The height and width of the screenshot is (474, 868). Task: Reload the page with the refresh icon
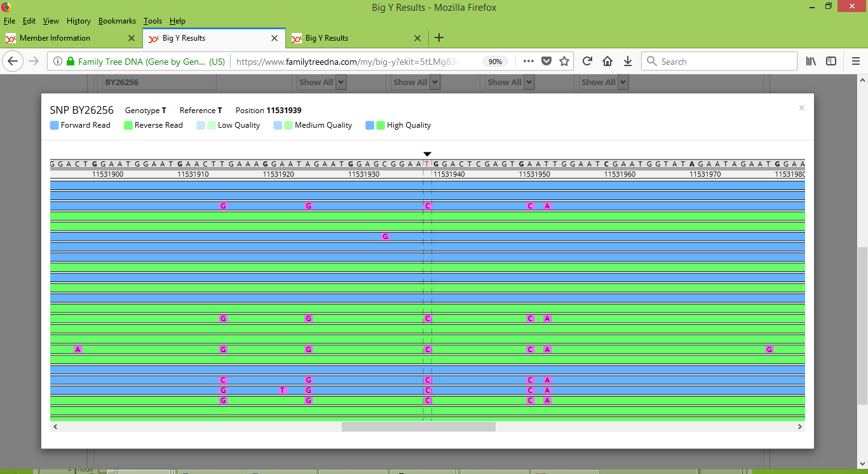coord(587,62)
